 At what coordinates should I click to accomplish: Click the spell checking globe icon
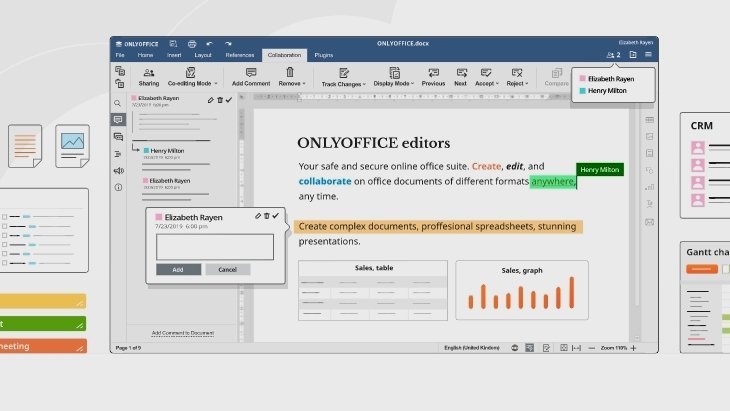tap(514, 348)
